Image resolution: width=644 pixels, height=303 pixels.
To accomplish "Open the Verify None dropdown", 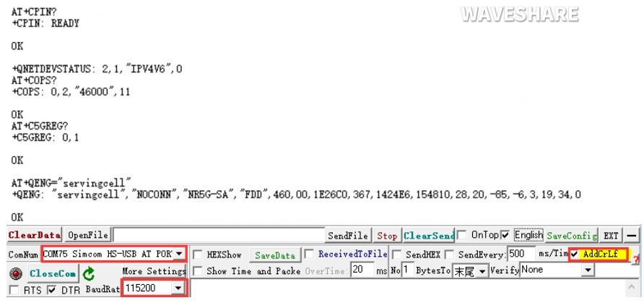I will [x=588, y=270].
